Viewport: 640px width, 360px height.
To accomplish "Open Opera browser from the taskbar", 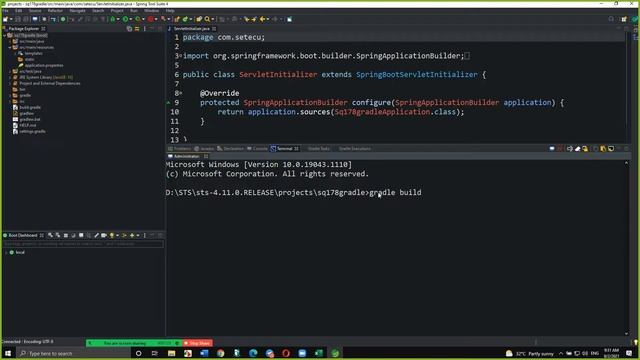I will pyautogui.click(x=286, y=353).
